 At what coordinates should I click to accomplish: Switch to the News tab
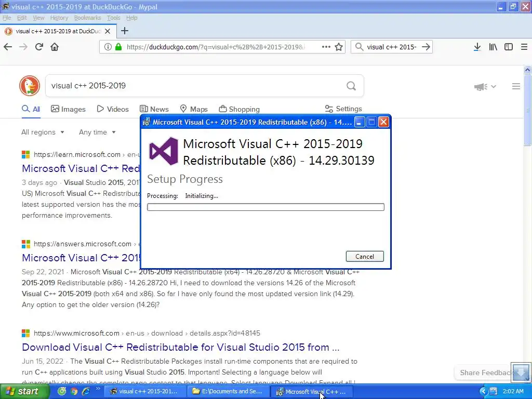[x=154, y=109]
